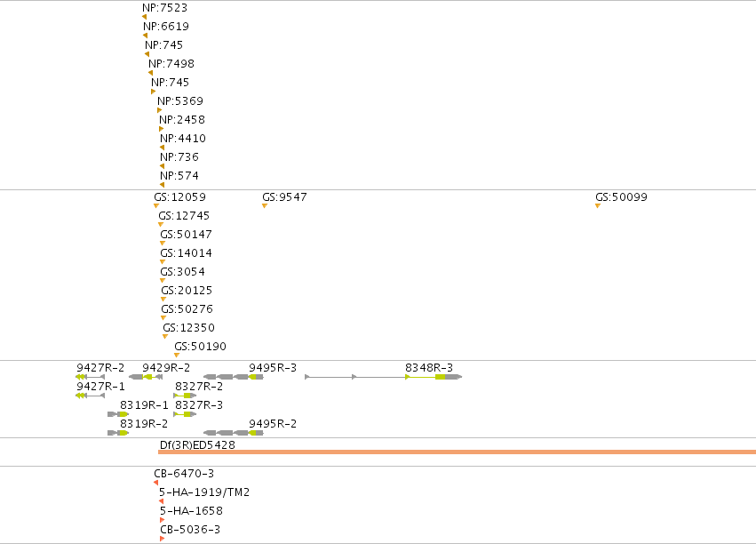756x544 pixels.
Task: Open the Df(3R)ED5428 label
Action: pos(197,444)
